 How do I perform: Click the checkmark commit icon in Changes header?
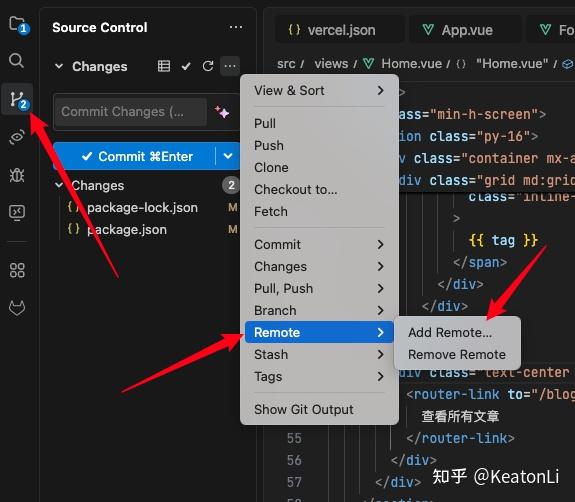pos(186,66)
